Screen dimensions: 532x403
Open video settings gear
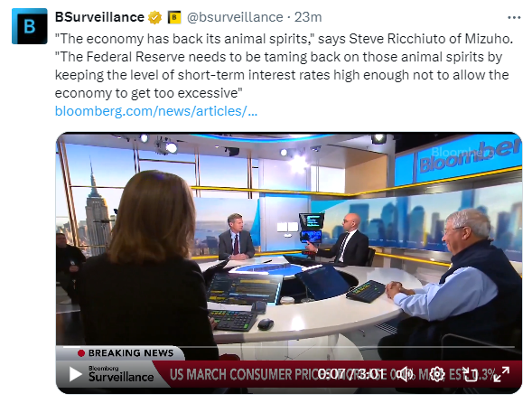point(437,374)
